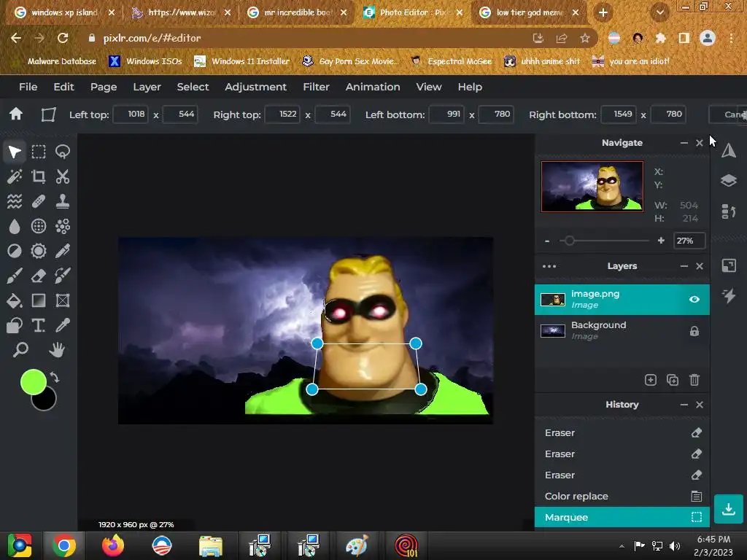Open Firefox from the taskbar
This screenshot has height=560, width=747.
pyautogui.click(x=113, y=545)
